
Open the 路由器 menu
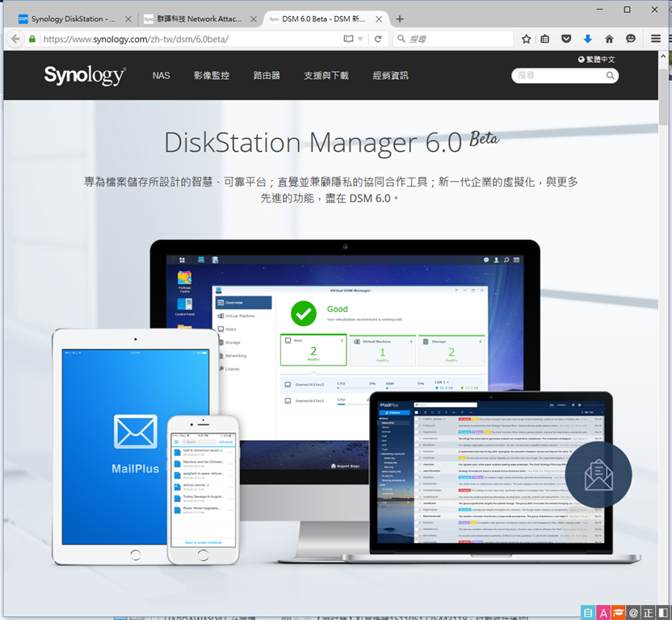(x=267, y=75)
